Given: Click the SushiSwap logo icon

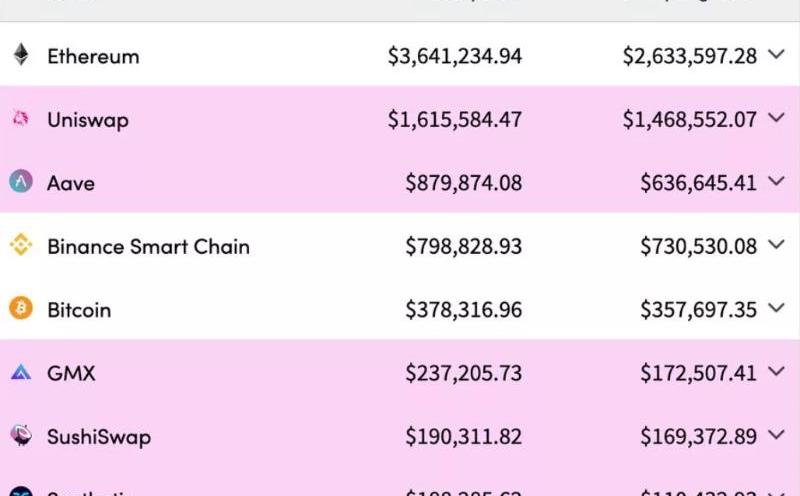Looking at the screenshot, I should [21, 436].
